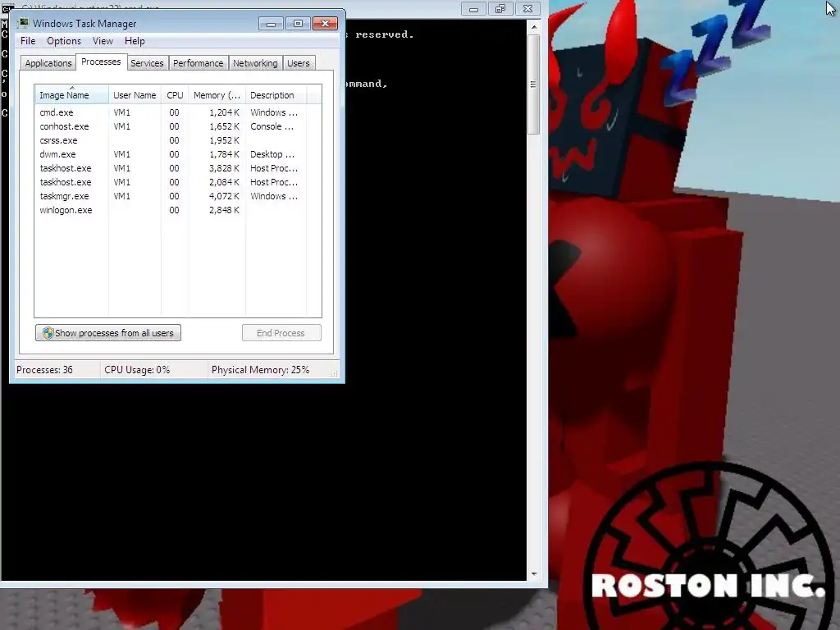
Task: Restore down the cmd.exe console window
Action: [x=500, y=8]
